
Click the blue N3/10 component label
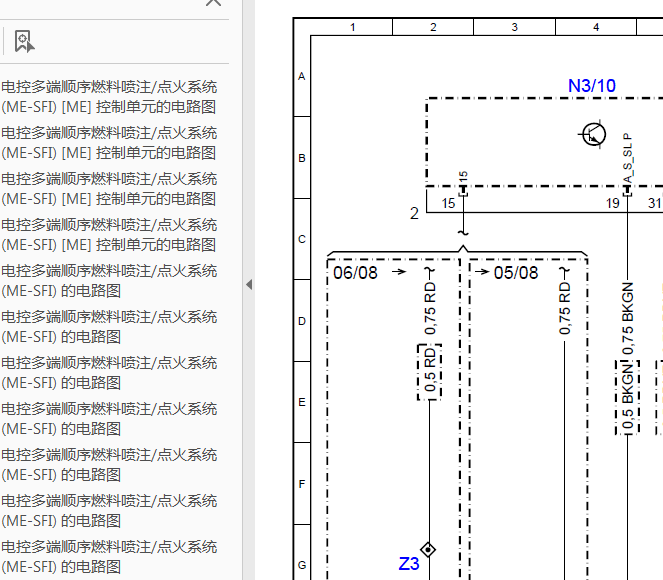click(592, 86)
